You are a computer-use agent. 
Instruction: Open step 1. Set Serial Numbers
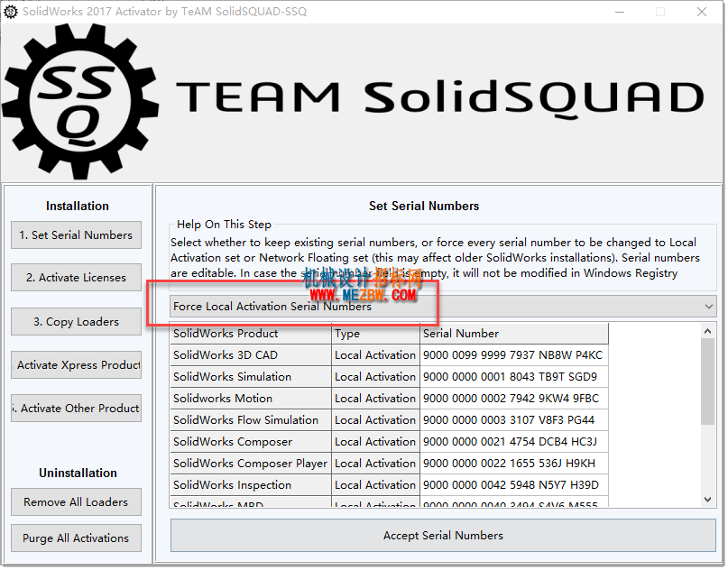pyautogui.click(x=76, y=235)
